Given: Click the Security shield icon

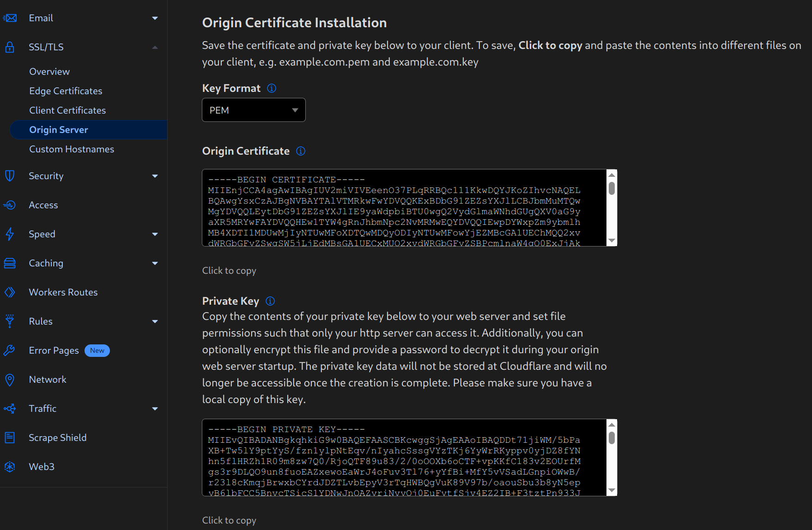Looking at the screenshot, I should (10, 176).
